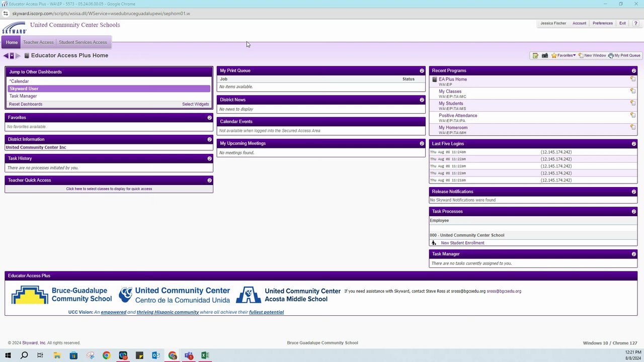Click Reset Dashboards
The image size is (644, 362).
(x=26, y=104)
